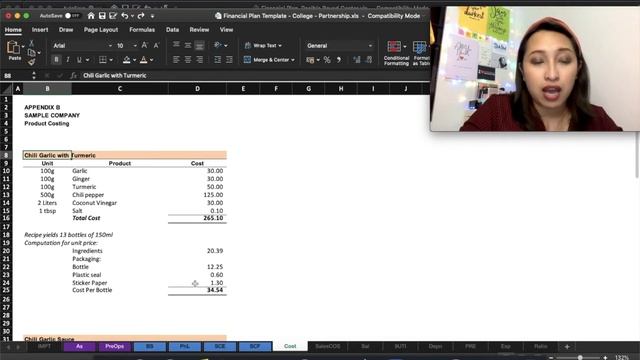The height and width of the screenshot is (360, 640).
Task: Click the Top Align icon
Action: [x=176, y=45]
